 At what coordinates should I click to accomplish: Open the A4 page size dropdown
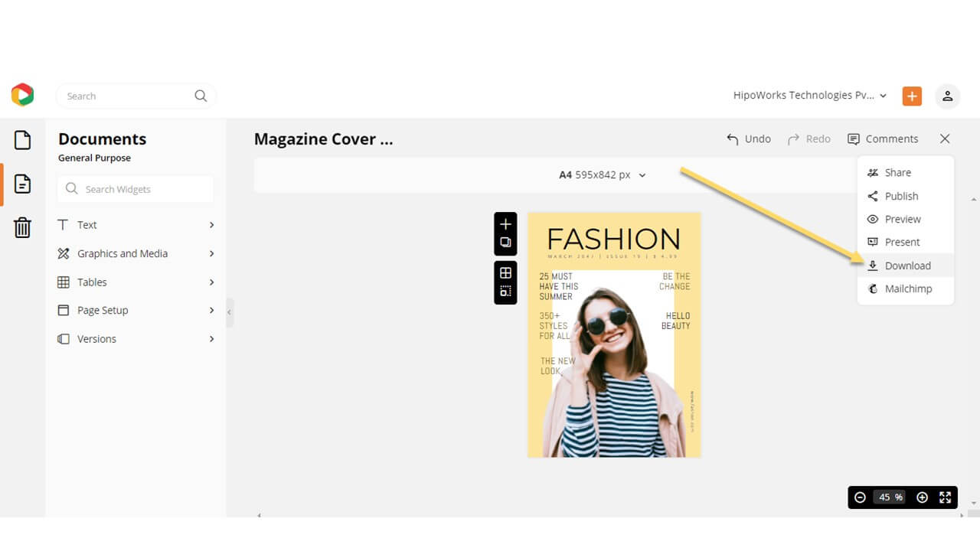602,174
